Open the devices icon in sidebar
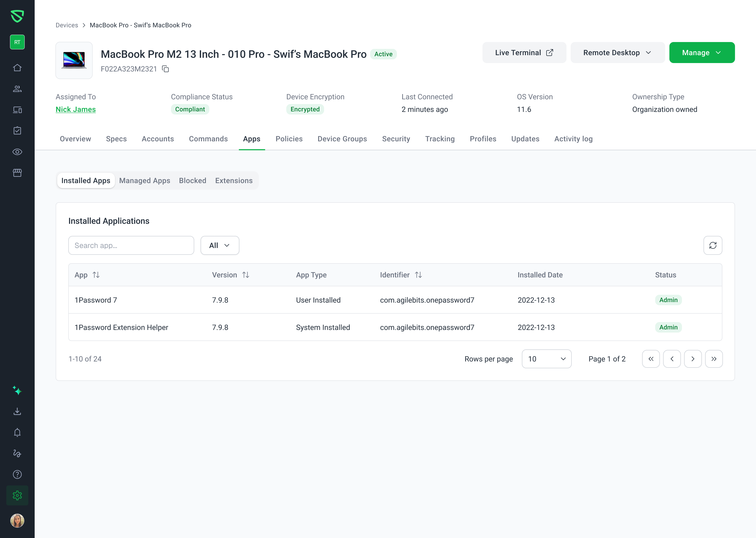 [17, 110]
